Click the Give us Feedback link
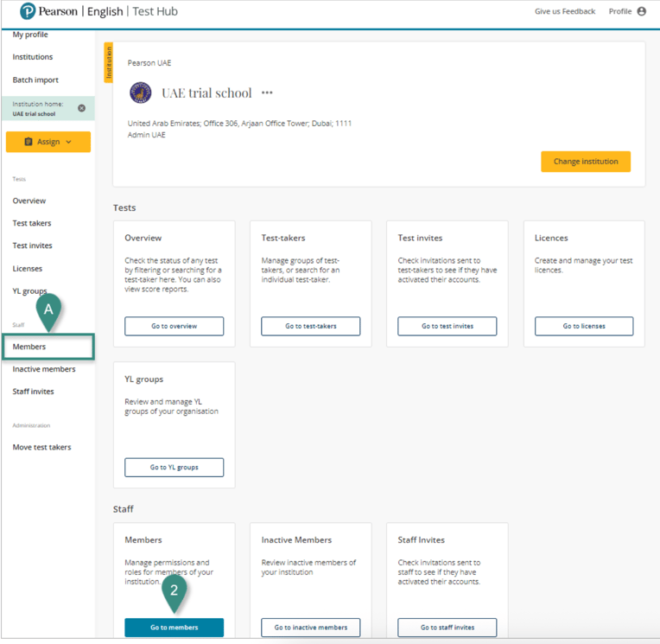 click(x=565, y=12)
